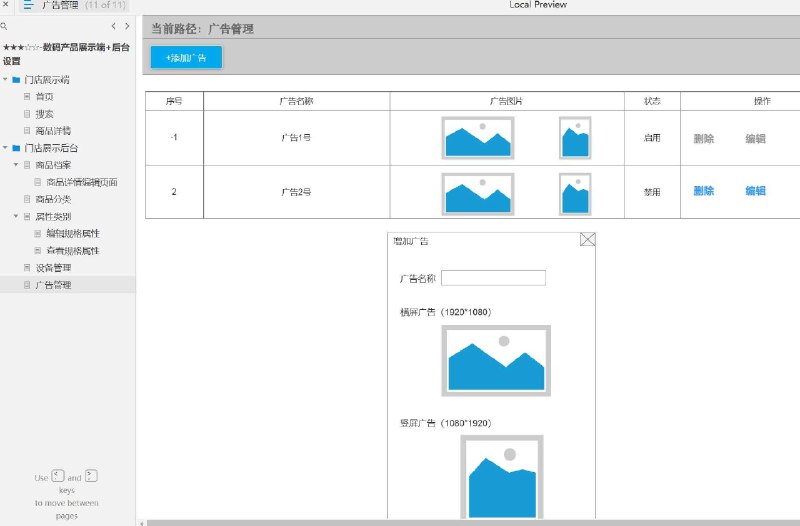
Task: Click the +添加广告 button
Action: pyautogui.click(x=186, y=58)
